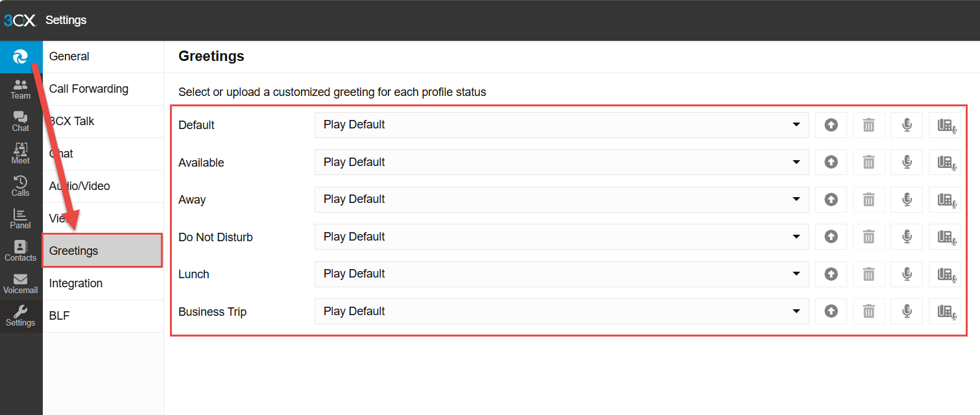
Task: Click delete trash icon for Available greeting
Action: click(x=868, y=162)
